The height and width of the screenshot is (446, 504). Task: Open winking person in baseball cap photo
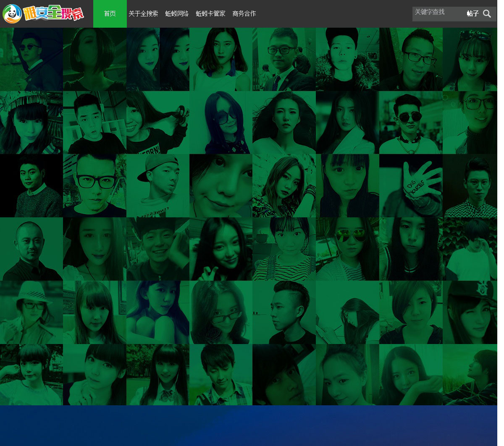pyautogui.click(x=470, y=312)
